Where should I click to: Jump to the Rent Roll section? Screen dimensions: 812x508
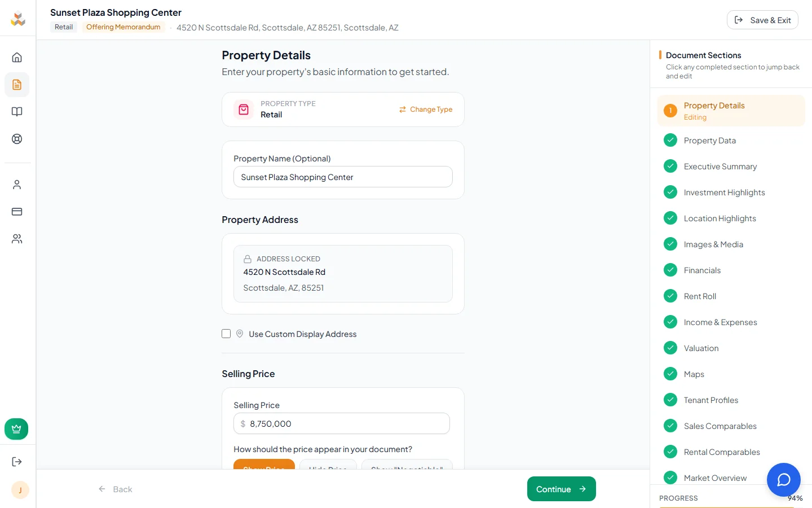700,296
